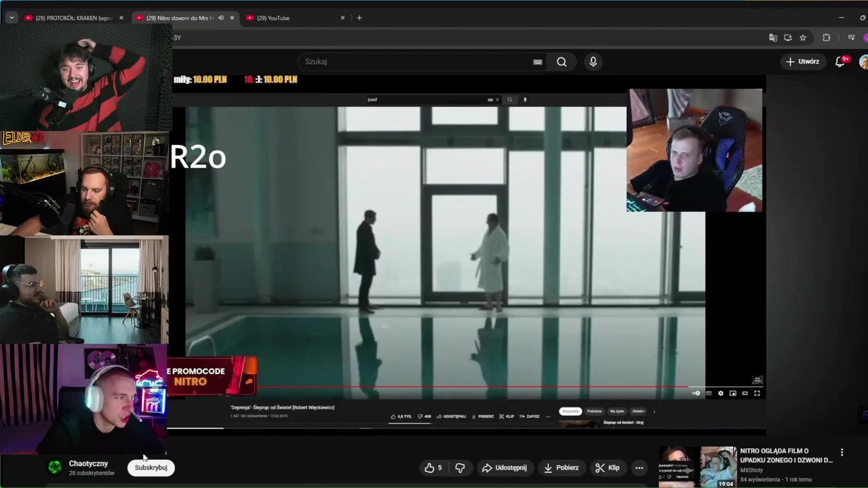Mute the tab via speaker icon
The height and width of the screenshot is (488, 868).
click(220, 18)
